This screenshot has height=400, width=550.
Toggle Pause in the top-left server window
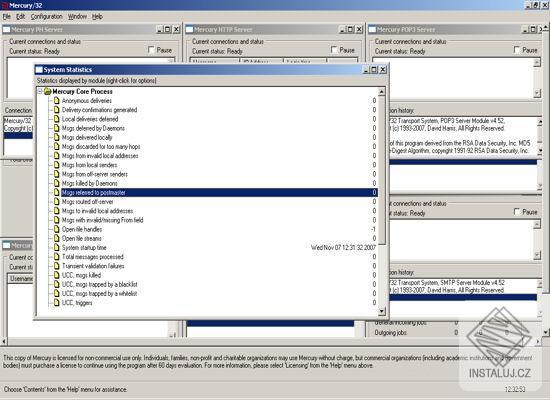tap(151, 50)
